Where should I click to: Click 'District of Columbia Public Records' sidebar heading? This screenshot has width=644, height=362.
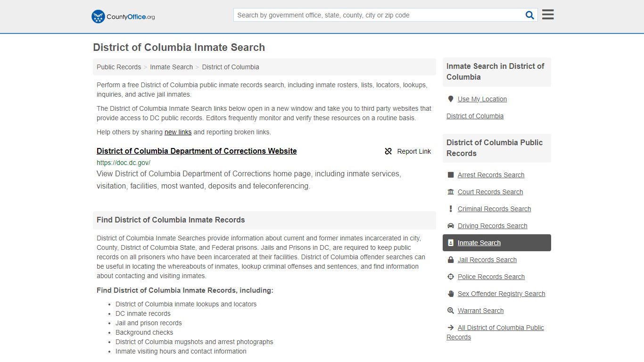[495, 148]
